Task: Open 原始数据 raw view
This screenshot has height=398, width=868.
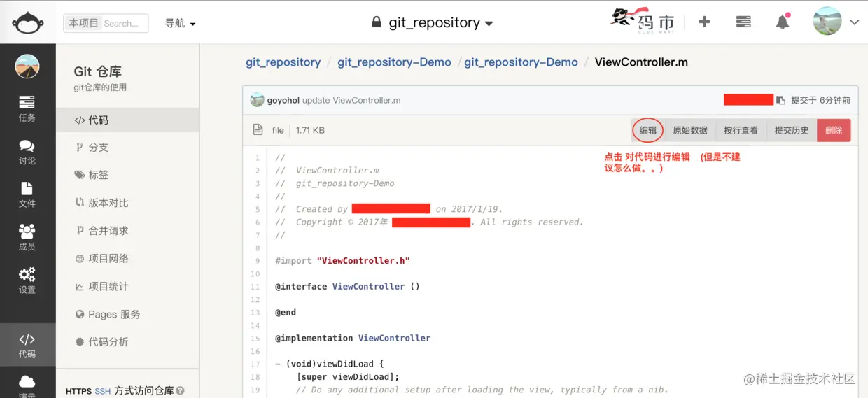Action: (690, 130)
